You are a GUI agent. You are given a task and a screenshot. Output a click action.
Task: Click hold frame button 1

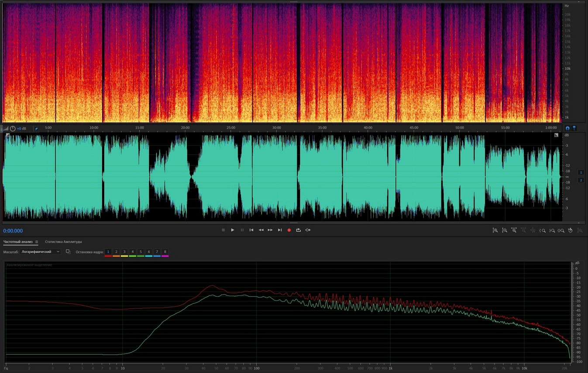(x=108, y=252)
